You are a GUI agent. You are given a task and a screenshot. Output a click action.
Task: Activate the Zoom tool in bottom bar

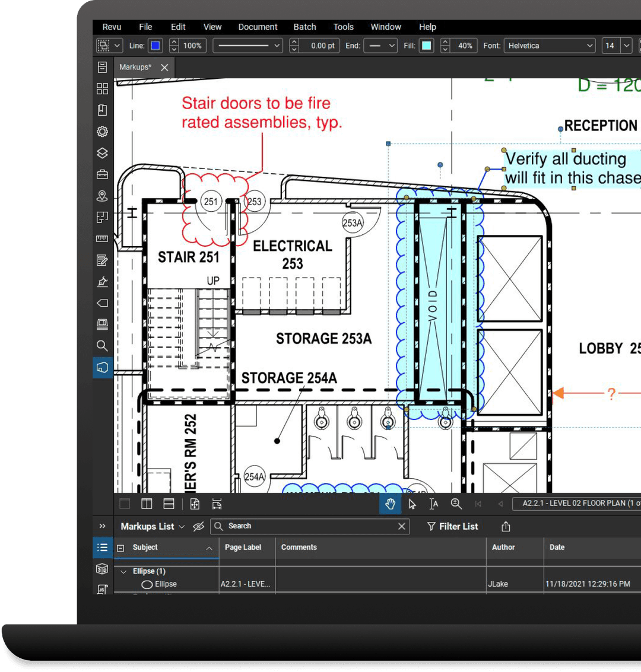(x=456, y=504)
